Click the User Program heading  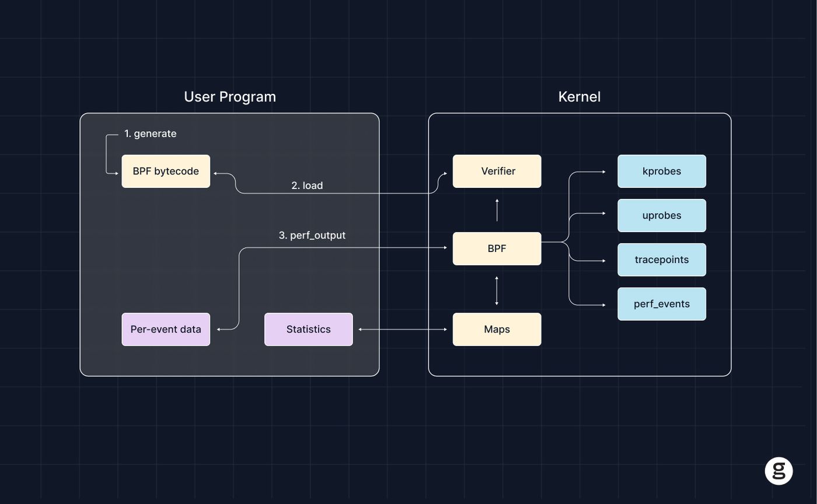point(230,97)
